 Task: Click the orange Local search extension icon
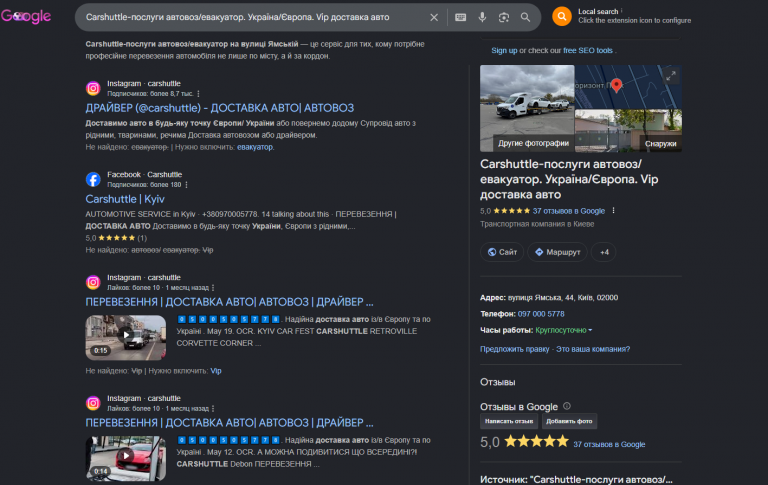tap(562, 16)
